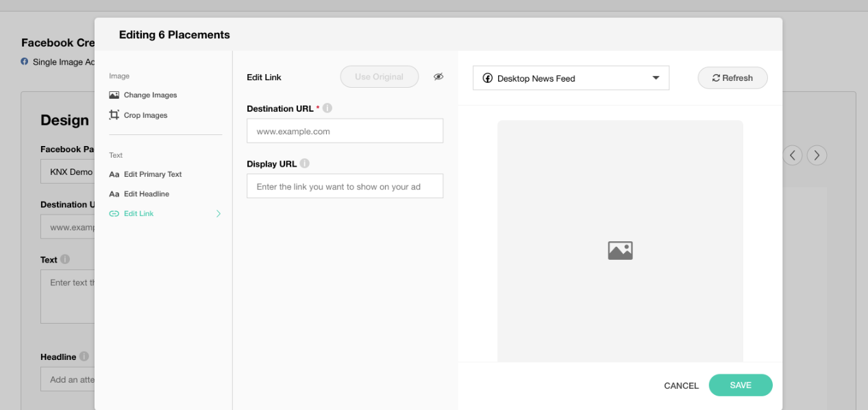Click the Crop Images crop icon
This screenshot has width=868, height=410.
coord(114,115)
